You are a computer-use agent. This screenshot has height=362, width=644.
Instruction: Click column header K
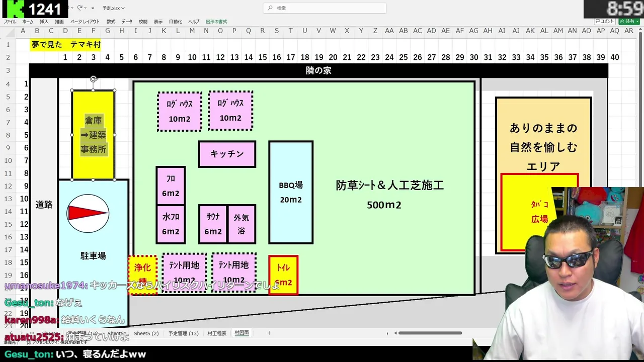(x=164, y=31)
